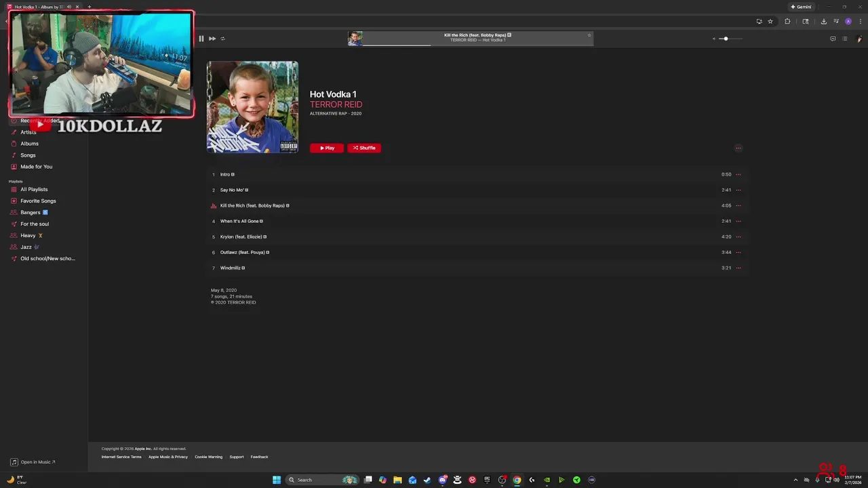This screenshot has width=868, height=488.
Task: Open the Bangers playlist
Action: pyautogui.click(x=31, y=213)
